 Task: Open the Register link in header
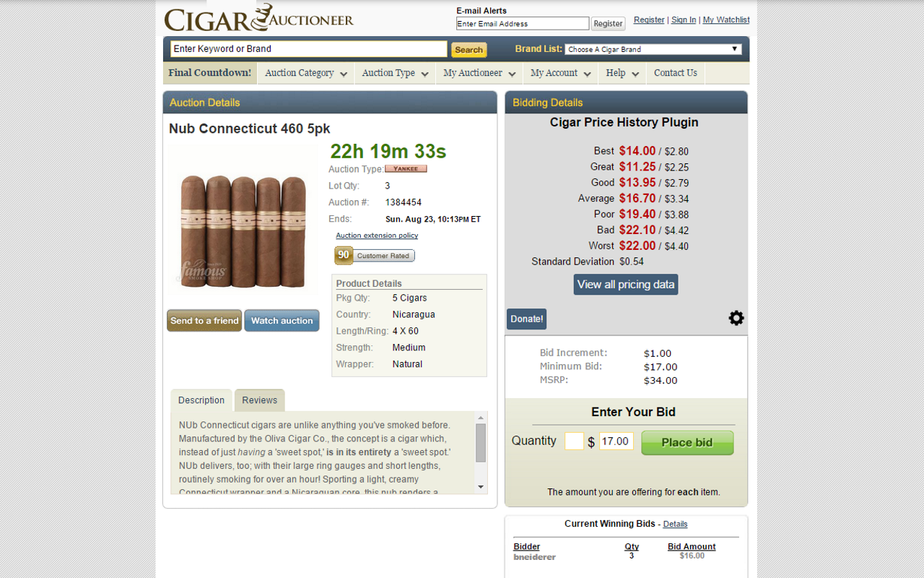point(649,20)
